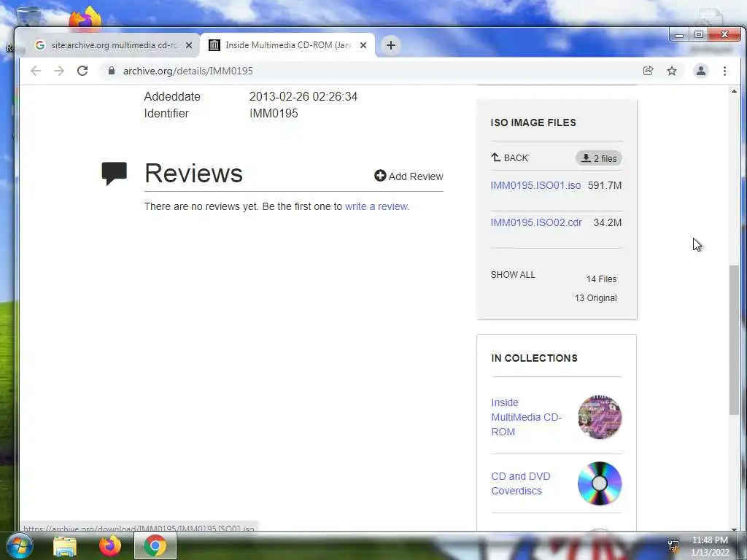Screen dimensions: 747x560
Task: Open CD and DVD Coverdiscs collection link
Action: pyautogui.click(x=521, y=483)
